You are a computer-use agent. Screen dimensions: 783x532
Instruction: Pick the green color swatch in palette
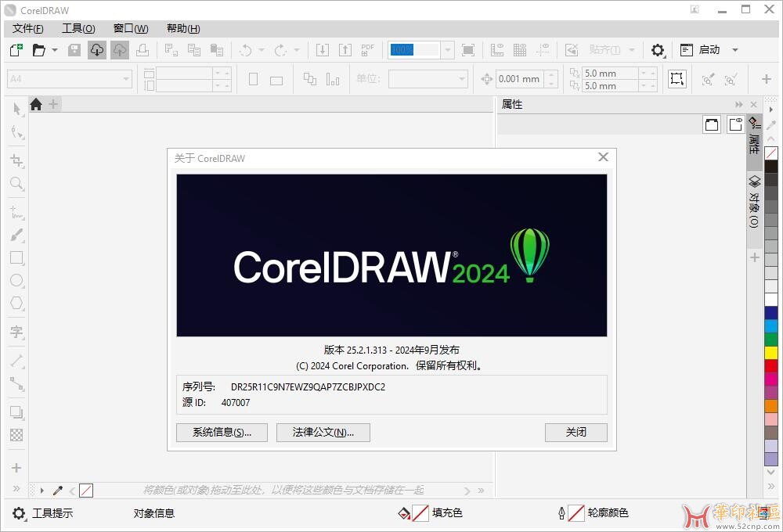point(771,339)
